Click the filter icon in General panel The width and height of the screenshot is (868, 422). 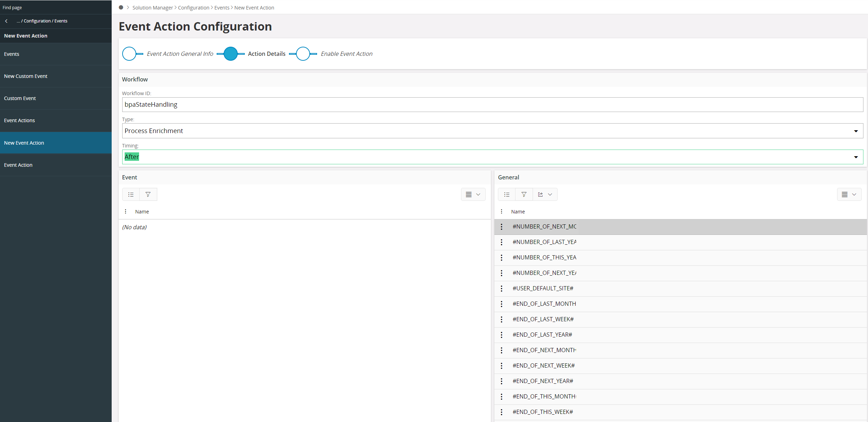tap(524, 194)
